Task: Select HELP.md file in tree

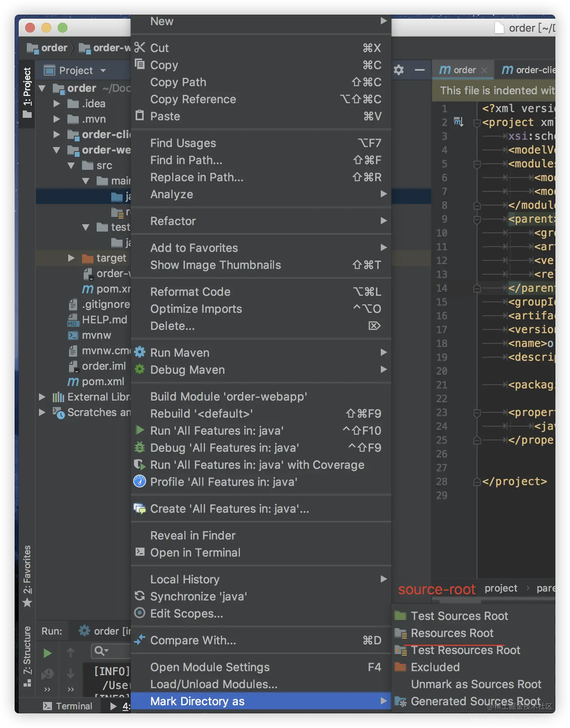Action: click(97, 320)
